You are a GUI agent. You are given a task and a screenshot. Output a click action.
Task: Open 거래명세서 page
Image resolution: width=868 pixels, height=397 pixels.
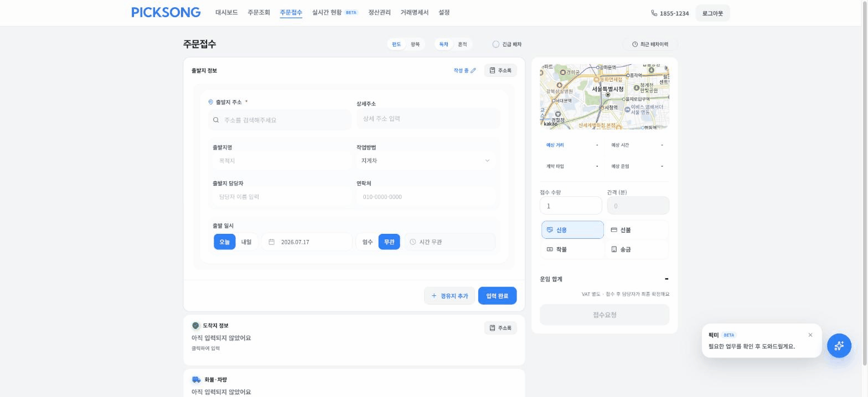pyautogui.click(x=415, y=12)
